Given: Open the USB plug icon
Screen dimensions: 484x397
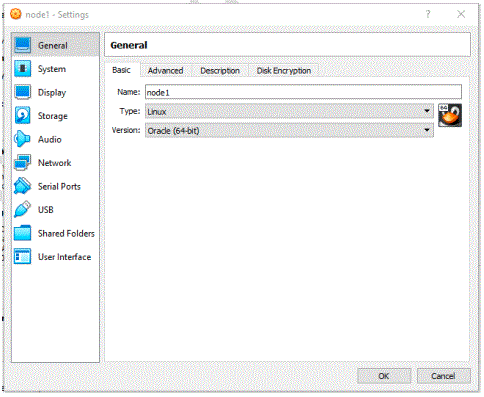Looking at the screenshot, I should click(23, 209).
